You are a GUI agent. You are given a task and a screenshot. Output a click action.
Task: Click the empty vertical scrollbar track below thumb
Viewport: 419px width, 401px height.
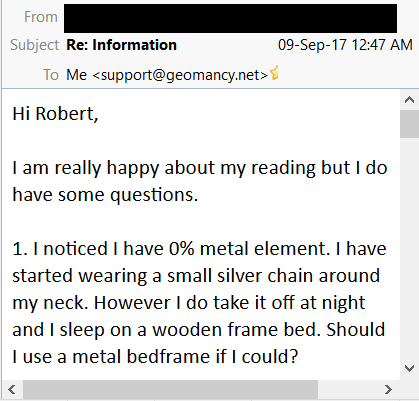(409, 248)
